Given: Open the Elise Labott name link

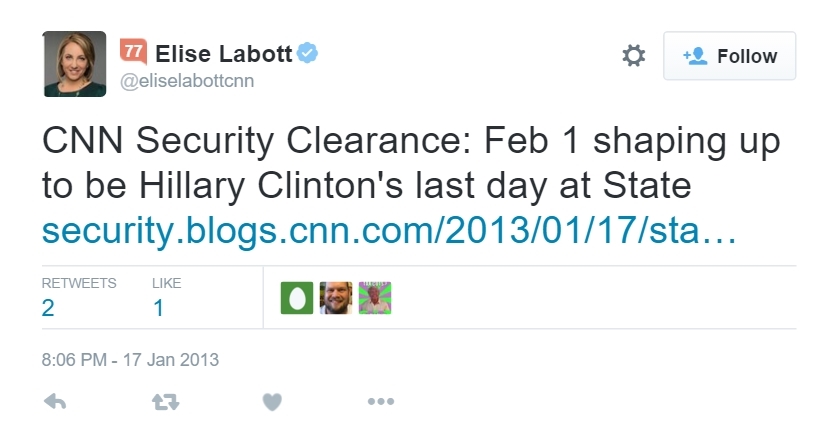Looking at the screenshot, I should (224, 53).
